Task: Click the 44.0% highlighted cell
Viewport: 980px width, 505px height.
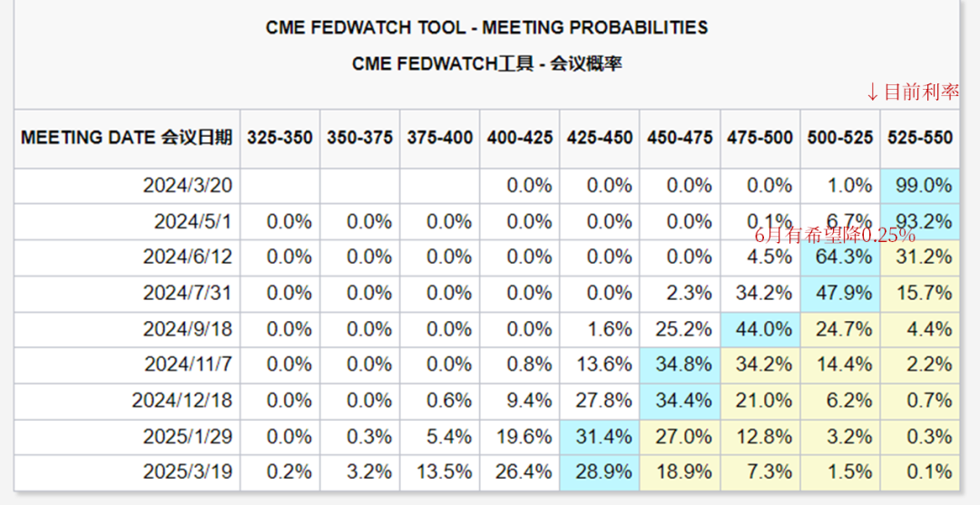Action: 760,330
